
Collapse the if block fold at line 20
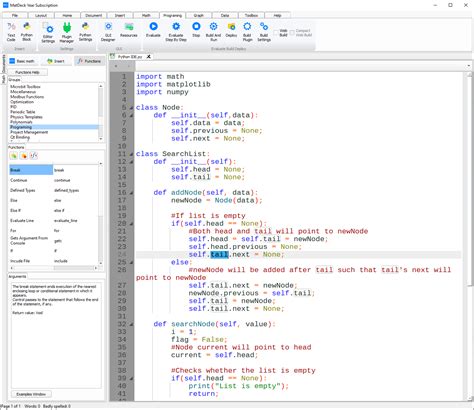pos(131,224)
